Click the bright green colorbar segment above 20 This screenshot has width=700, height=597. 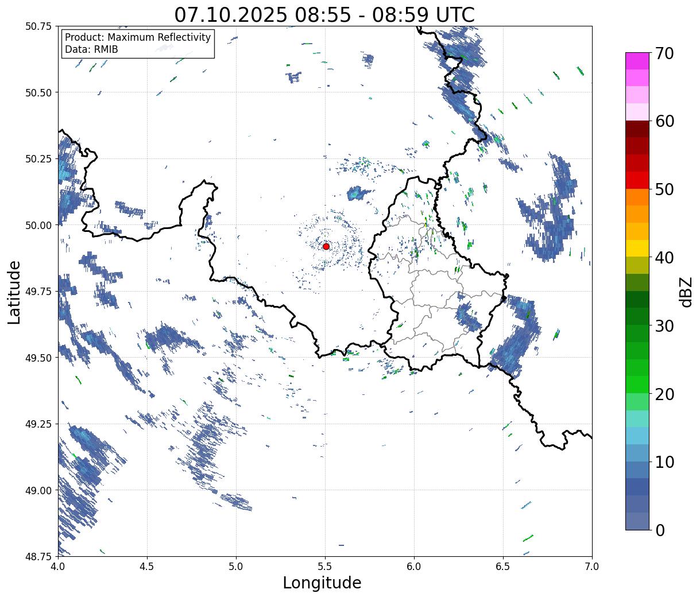[x=637, y=384]
